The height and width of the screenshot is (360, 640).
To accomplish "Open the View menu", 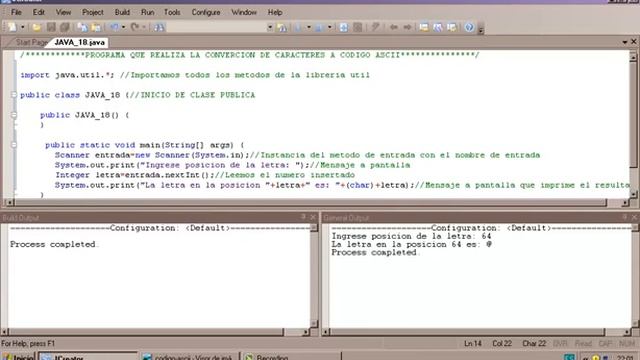I will [63, 12].
